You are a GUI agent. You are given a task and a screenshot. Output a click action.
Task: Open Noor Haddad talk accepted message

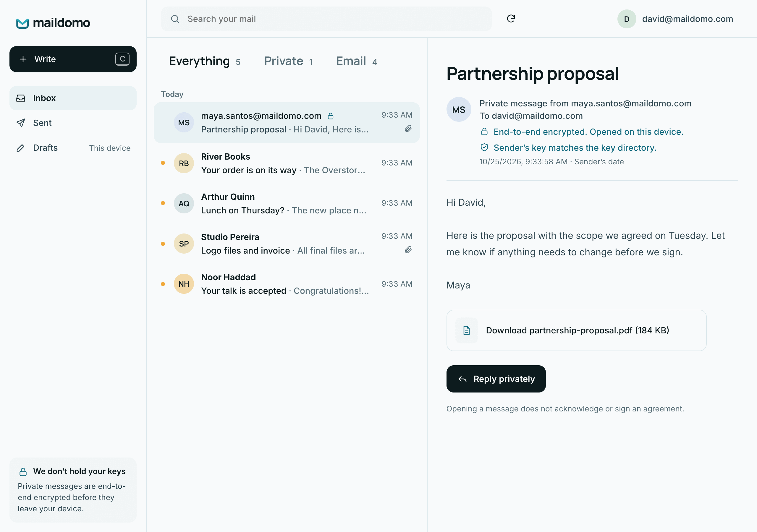point(287,284)
